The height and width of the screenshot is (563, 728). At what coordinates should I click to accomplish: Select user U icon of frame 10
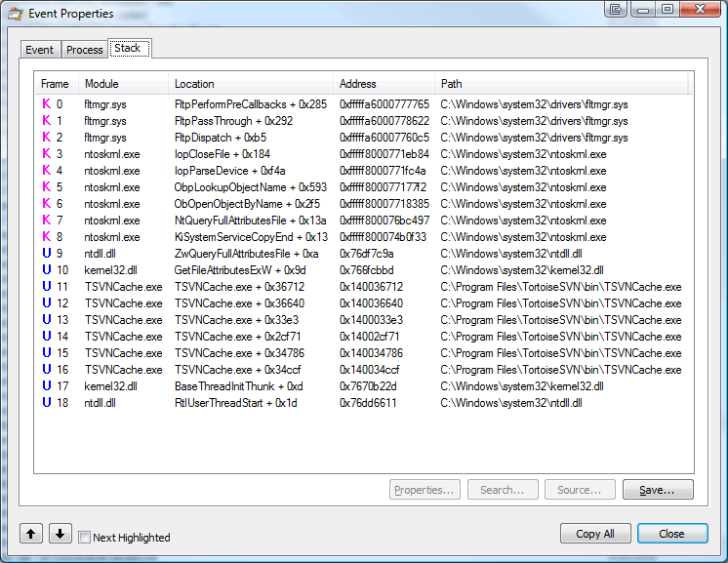(x=47, y=269)
